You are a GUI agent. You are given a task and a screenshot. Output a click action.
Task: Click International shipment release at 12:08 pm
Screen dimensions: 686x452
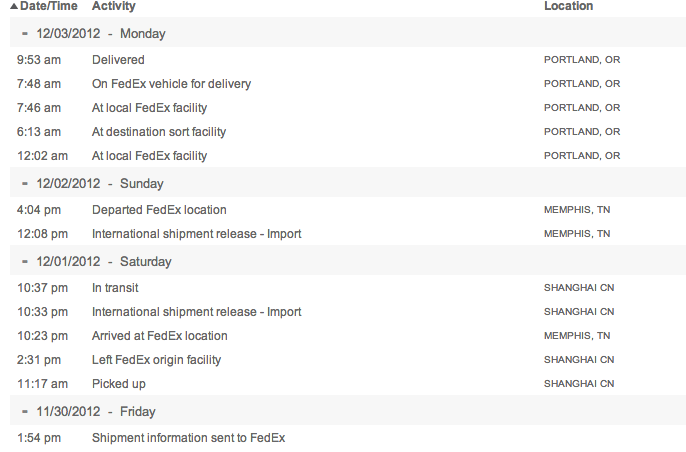tap(196, 234)
